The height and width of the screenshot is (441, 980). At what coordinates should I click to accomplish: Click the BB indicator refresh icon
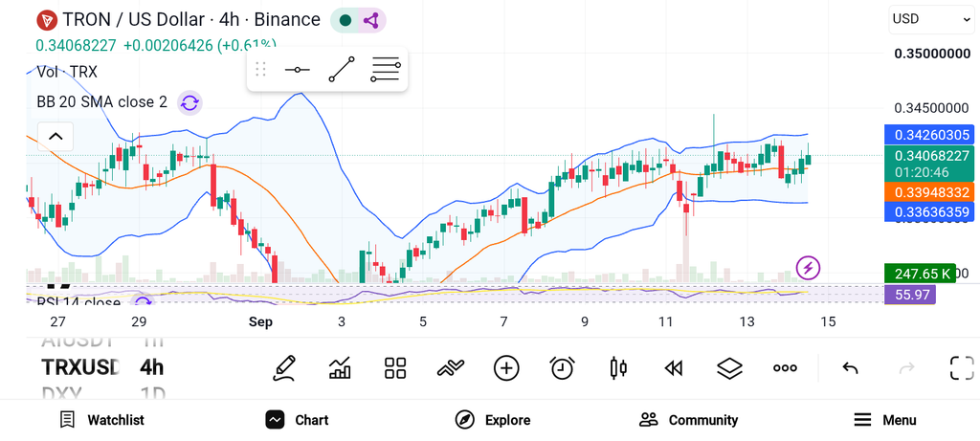(x=189, y=102)
